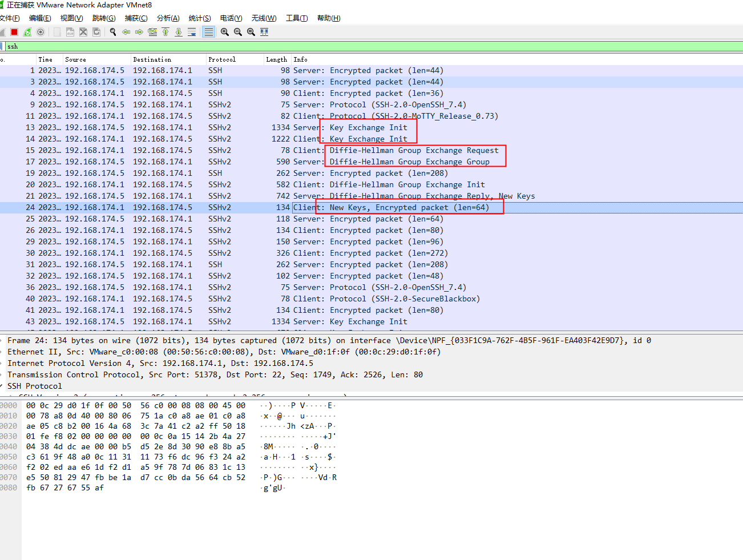Sort packets by the Length column header

click(277, 59)
